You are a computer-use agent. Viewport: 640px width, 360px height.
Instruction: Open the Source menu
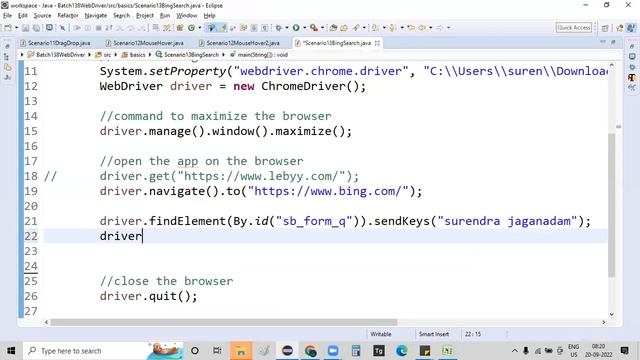pyautogui.click(x=42, y=16)
